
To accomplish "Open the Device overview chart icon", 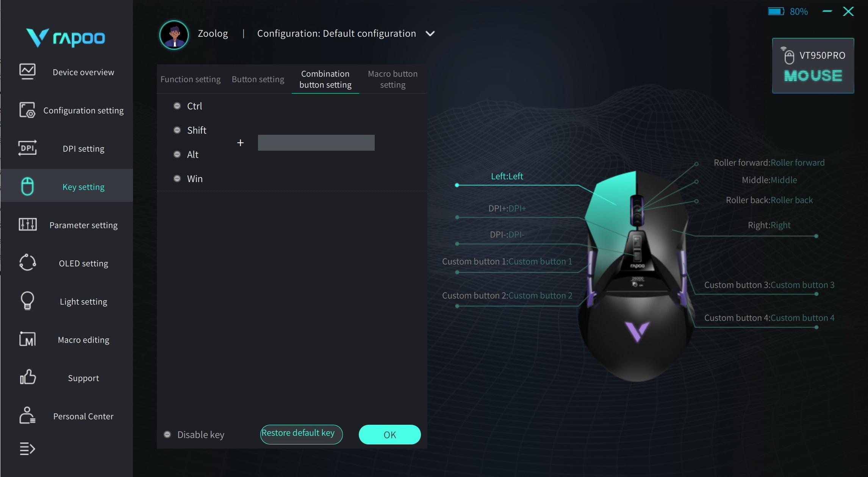I will click(27, 72).
